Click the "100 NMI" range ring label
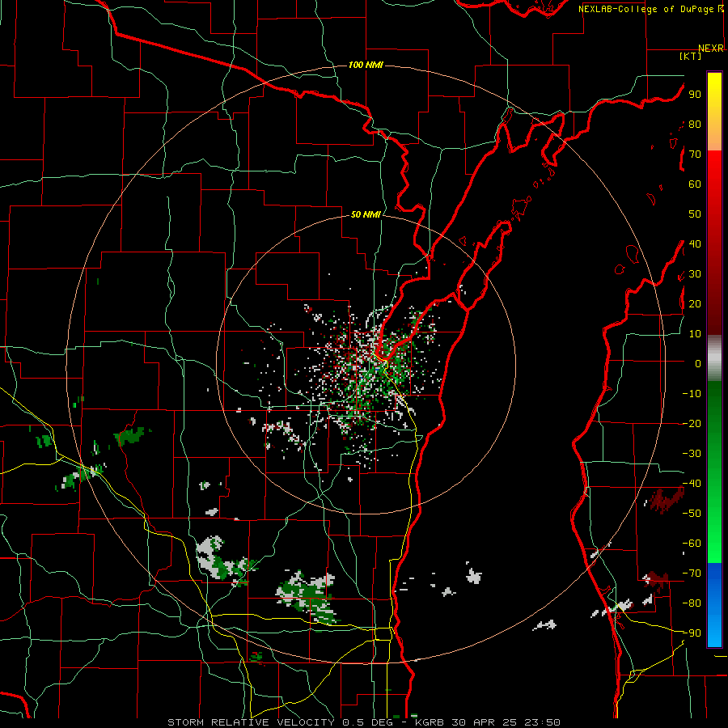Viewport: 728px width, 728px height. (366, 65)
